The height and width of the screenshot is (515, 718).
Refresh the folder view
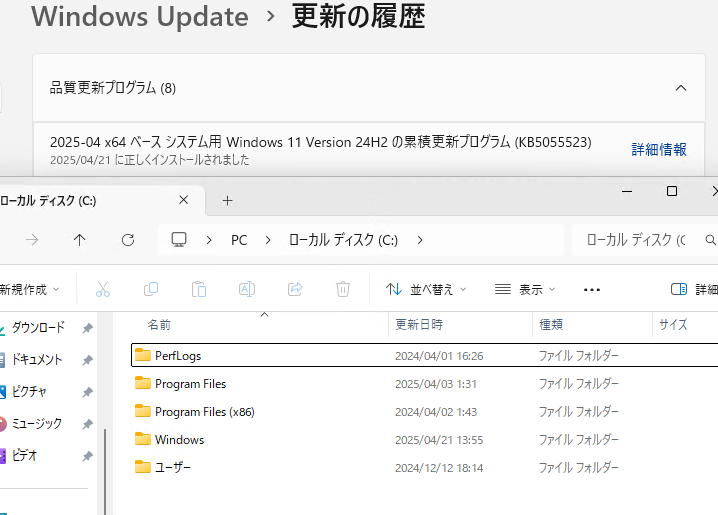coord(128,240)
